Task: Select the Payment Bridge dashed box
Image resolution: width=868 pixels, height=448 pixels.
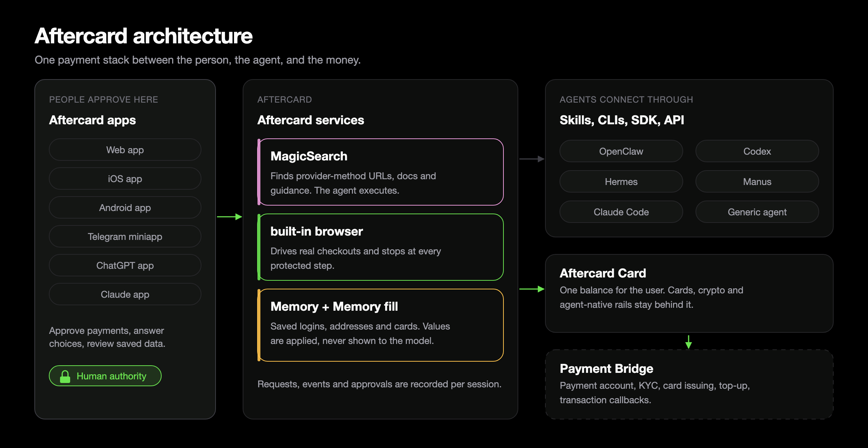Action: tap(689, 384)
